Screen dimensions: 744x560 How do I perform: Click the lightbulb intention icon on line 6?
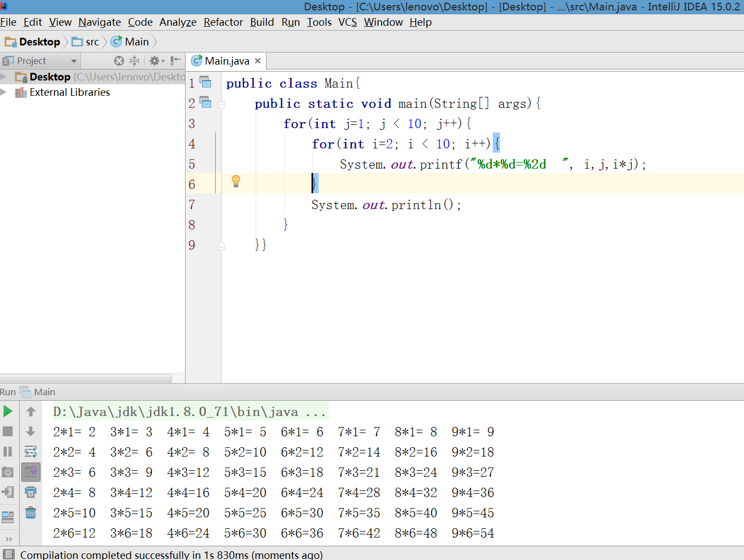click(236, 181)
